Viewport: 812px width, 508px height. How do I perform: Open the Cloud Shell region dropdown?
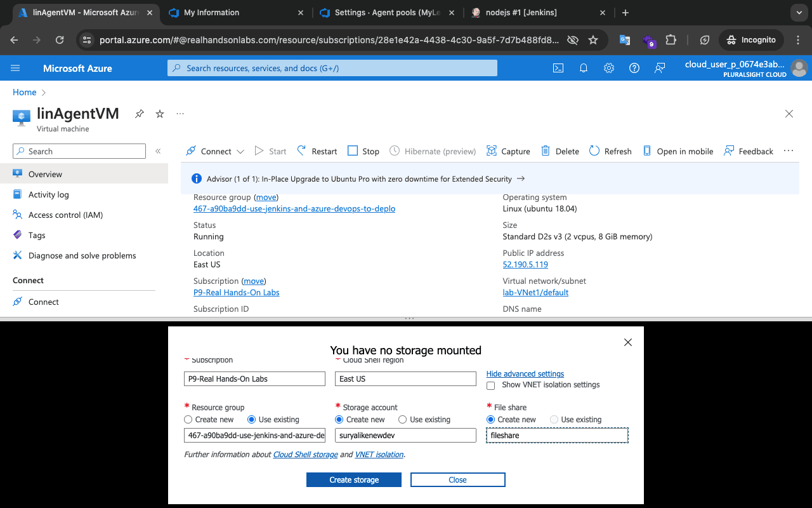[405, 378]
